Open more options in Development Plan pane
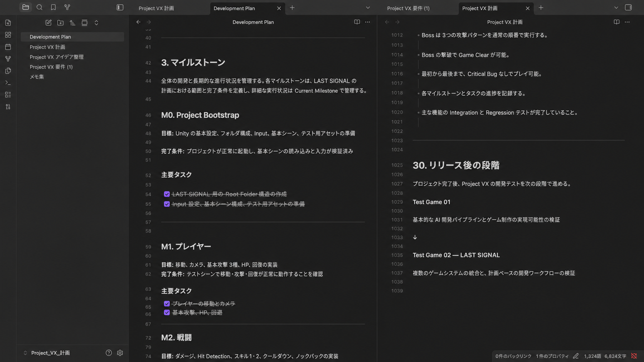644x362 pixels. (367, 22)
